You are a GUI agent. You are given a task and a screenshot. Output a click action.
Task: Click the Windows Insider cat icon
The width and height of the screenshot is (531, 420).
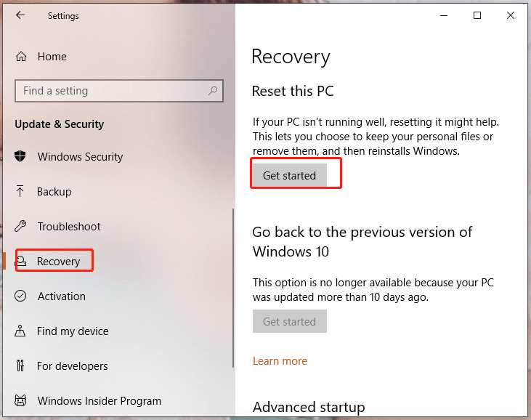click(x=20, y=400)
